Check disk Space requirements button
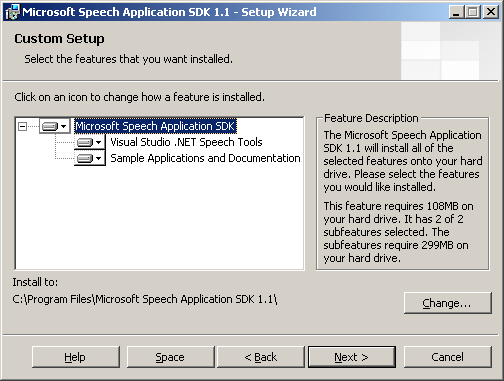504x381 pixels. (x=170, y=357)
